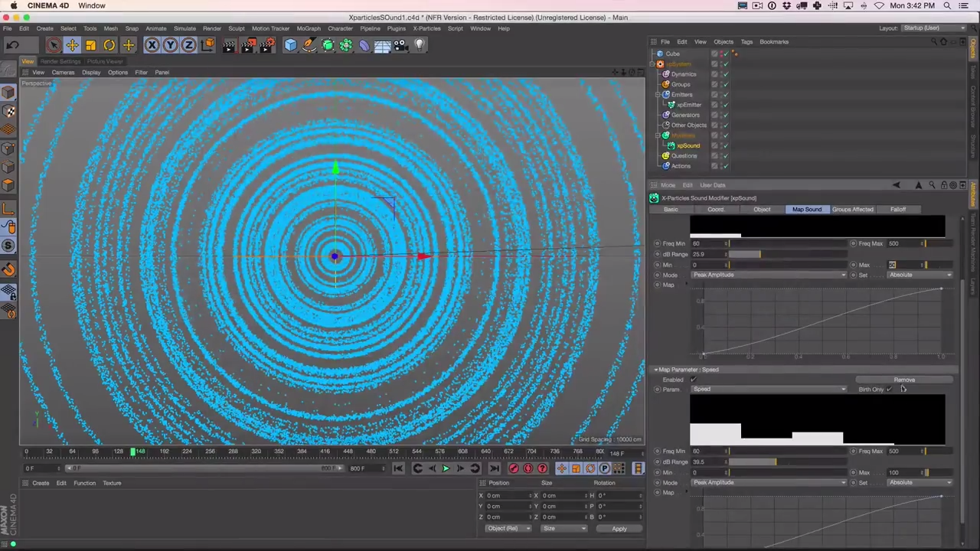Click the xpSound object icon

[671, 145]
